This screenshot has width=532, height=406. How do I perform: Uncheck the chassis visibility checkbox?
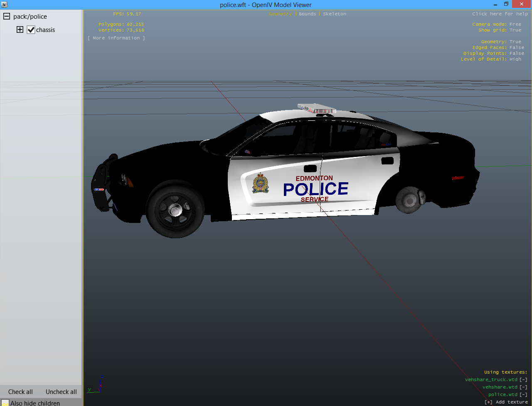[31, 30]
